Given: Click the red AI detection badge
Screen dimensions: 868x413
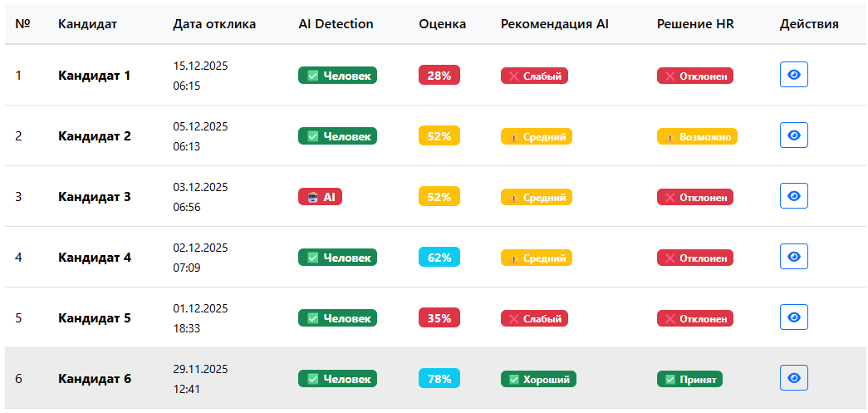Looking at the screenshot, I should pyautogui.click(x=320, y=197).
